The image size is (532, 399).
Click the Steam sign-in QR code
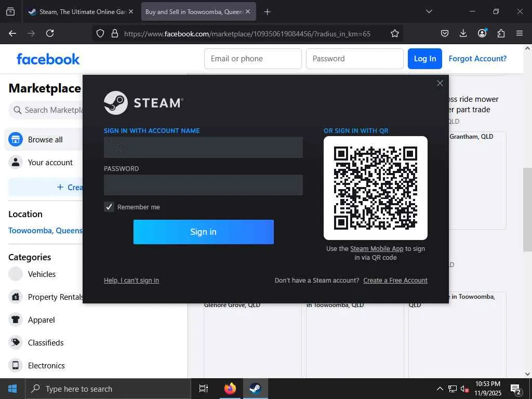375,188
